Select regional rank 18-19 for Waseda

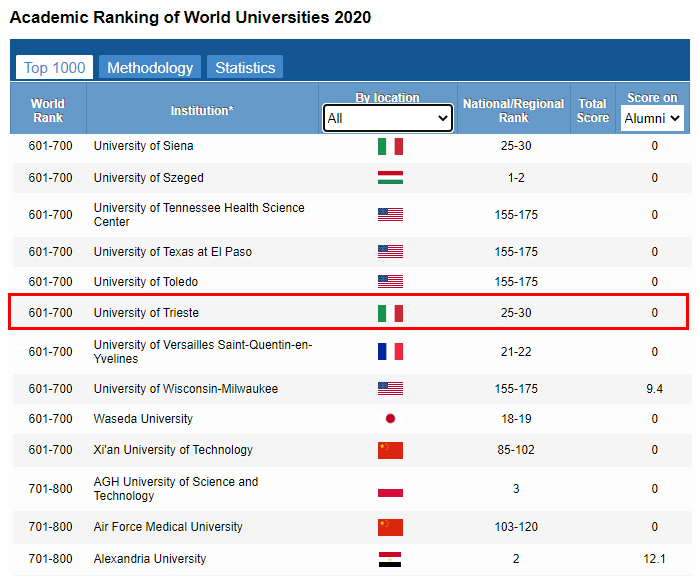point(516,419)
